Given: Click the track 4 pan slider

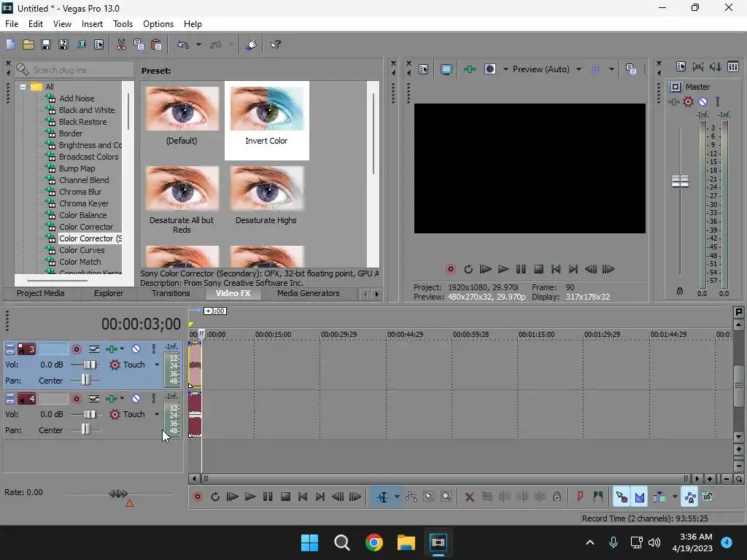Looking at the screenshot, I should click(x=85, y=430).
